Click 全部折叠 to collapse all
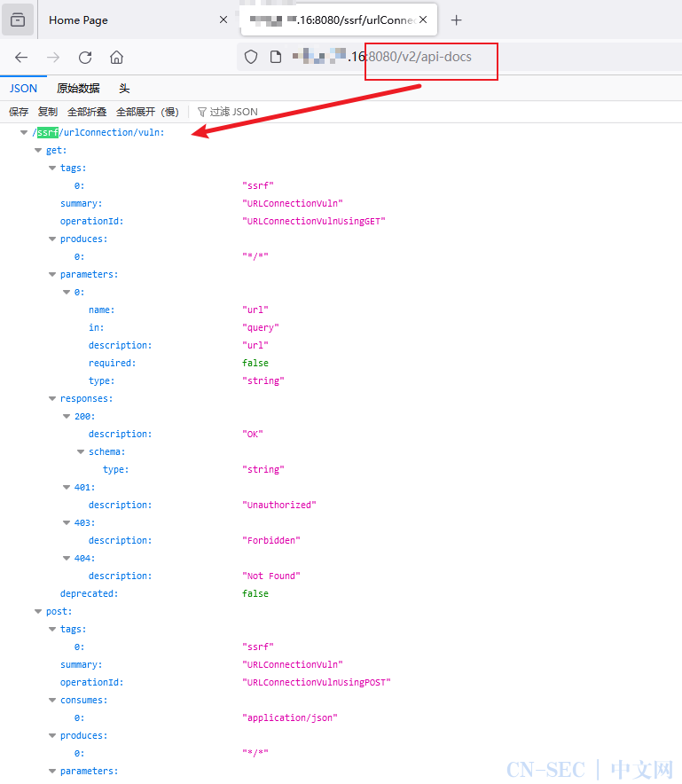682x784 pixels. click(x=87, y=112)
